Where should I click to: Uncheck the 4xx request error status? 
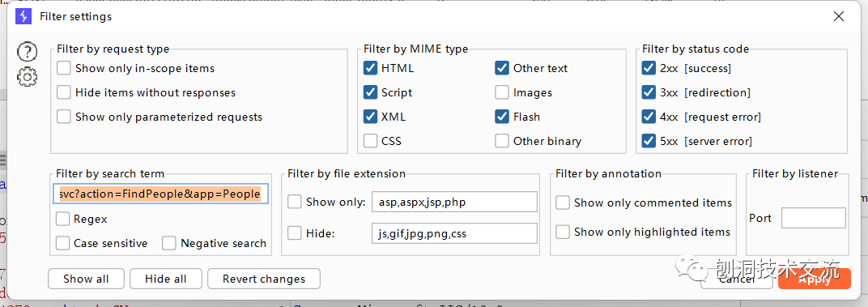pyautogui.click(x=649, y=117)
